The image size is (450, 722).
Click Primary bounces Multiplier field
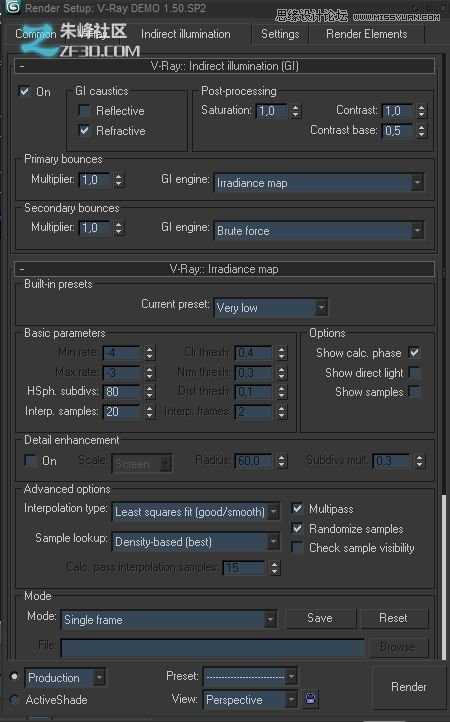click(x=96, y=180)
